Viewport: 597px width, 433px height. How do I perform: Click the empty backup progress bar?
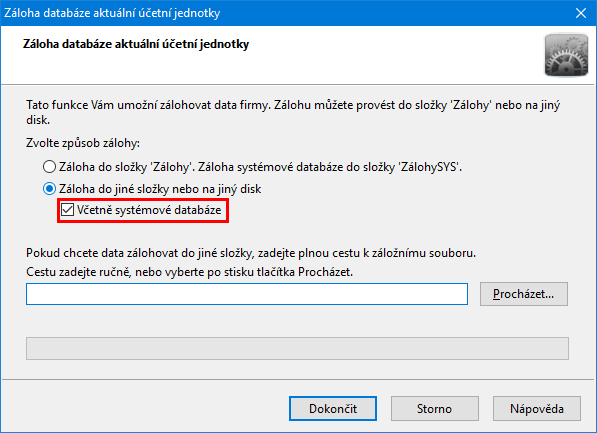pos(297,348)
